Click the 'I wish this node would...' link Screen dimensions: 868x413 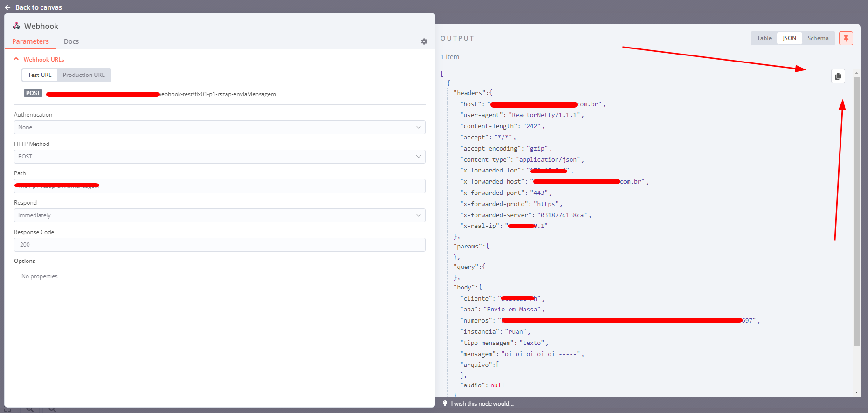482,404
